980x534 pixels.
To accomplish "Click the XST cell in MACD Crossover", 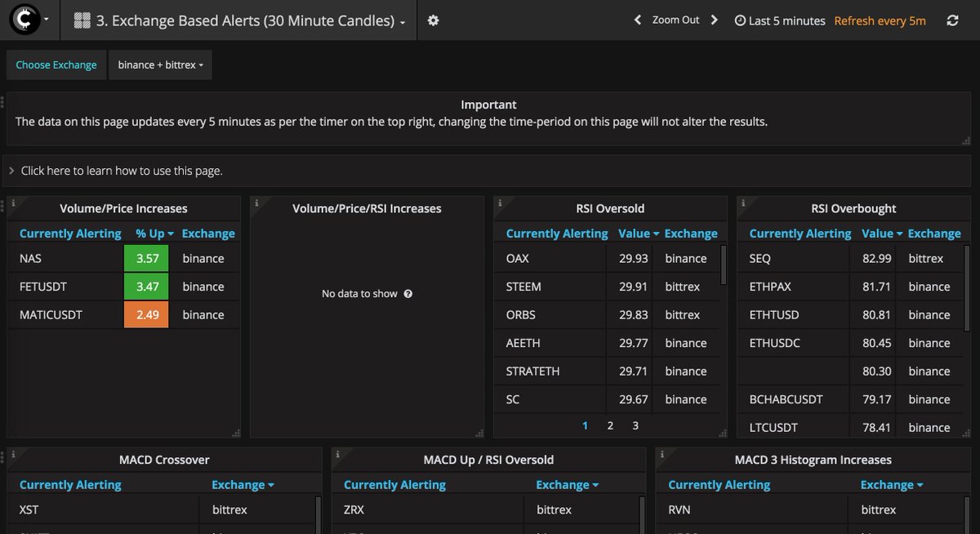I will (x=105, y=510).
